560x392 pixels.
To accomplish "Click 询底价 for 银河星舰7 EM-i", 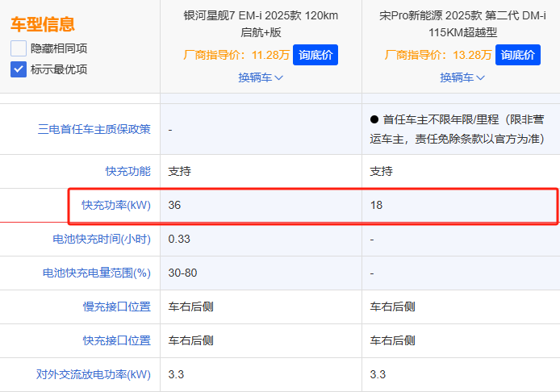I will (316, 55).
